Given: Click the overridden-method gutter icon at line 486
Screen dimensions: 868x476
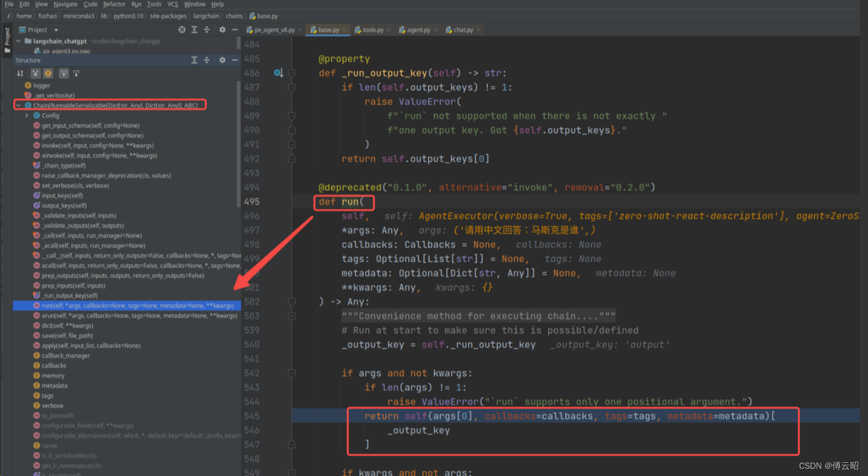Looking at the screenshot, I should 278,73.
